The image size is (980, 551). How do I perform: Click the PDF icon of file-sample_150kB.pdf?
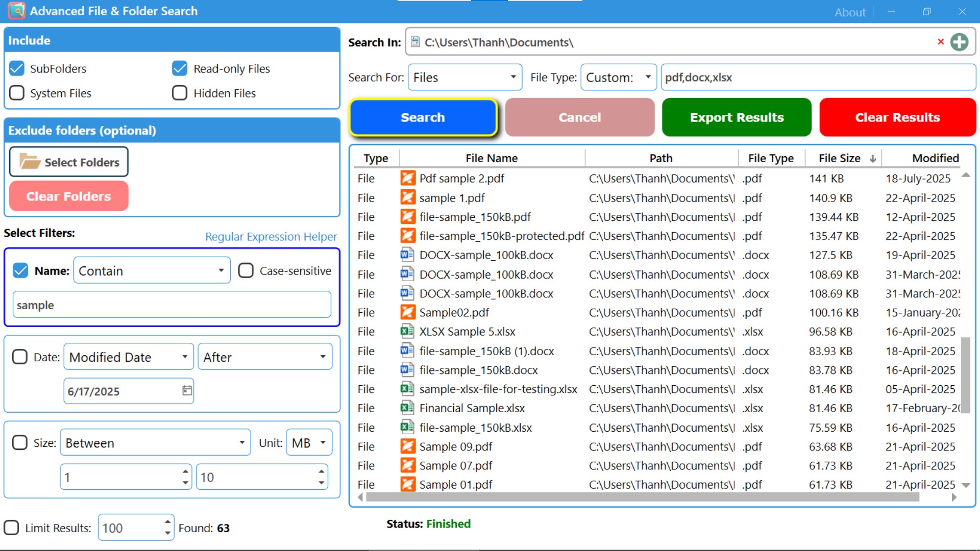pyautogui.click(x=408, y=217)
